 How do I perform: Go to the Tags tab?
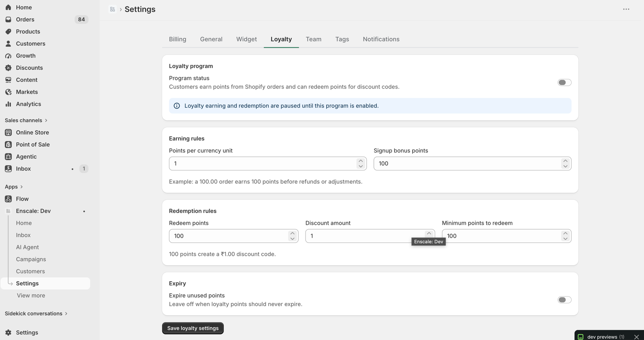342,39
